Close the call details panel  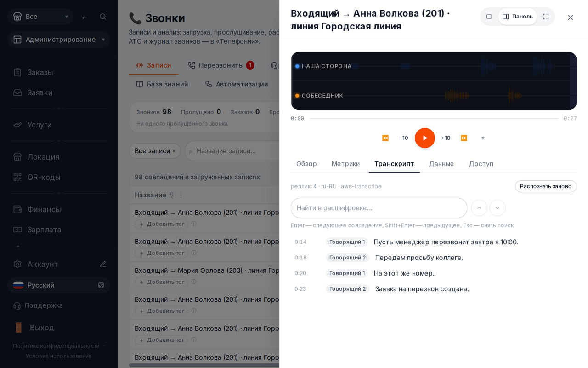(x=571, y=17)
